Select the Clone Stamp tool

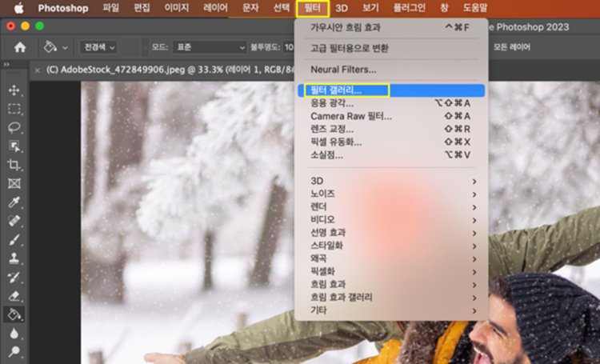pos(14,258)
